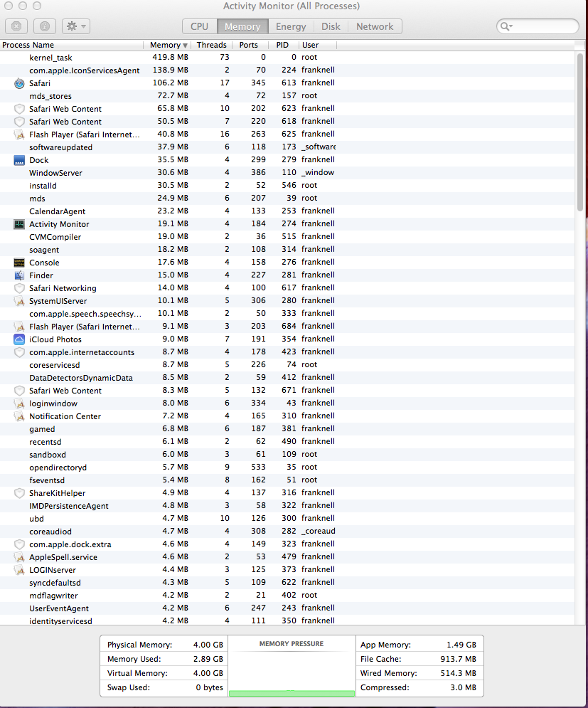Select Flash Player row using 9.1 MB
This screenshot has width=588, height=708.
click(287, 327)
